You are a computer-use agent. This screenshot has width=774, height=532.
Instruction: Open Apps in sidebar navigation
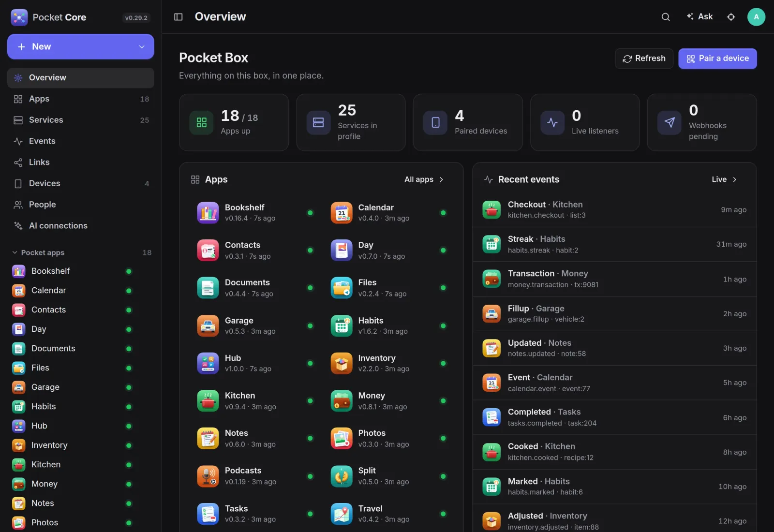81,99
